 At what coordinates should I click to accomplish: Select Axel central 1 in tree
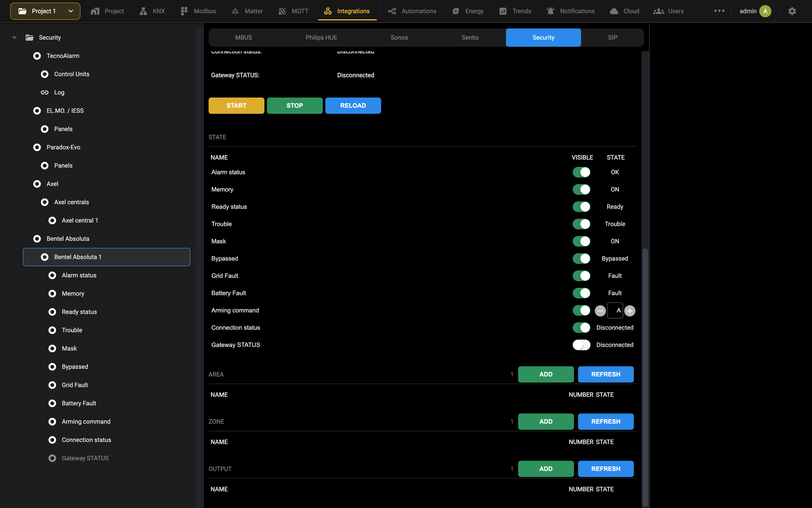click(x=80, y=220)
